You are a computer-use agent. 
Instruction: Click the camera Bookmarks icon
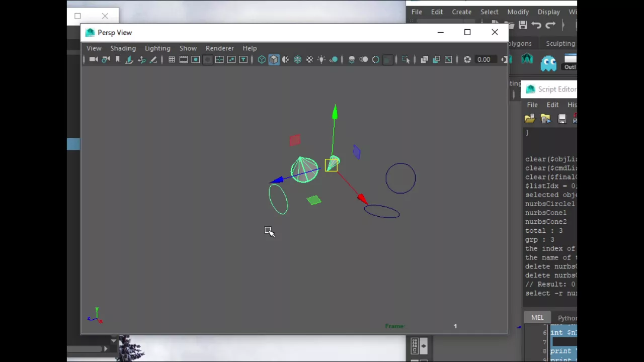click(x=118, y=60)
